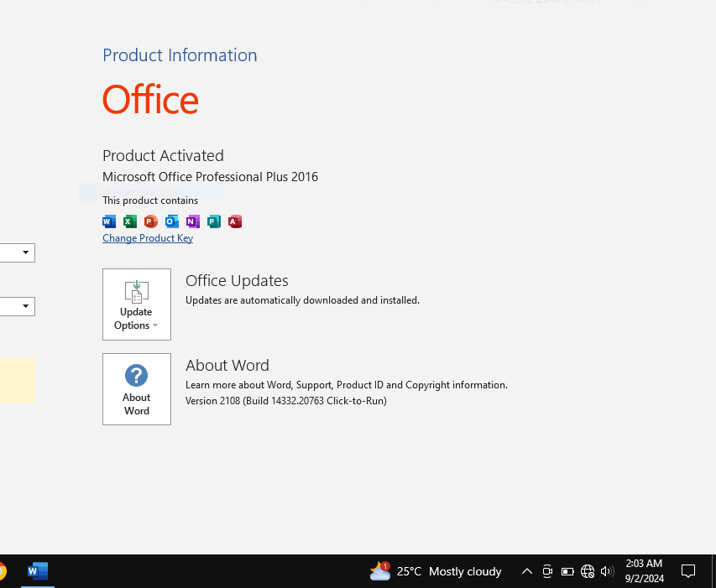Click the Outlook app icon under product contents
The image size is (716, 588).
[x=172, y=221]
